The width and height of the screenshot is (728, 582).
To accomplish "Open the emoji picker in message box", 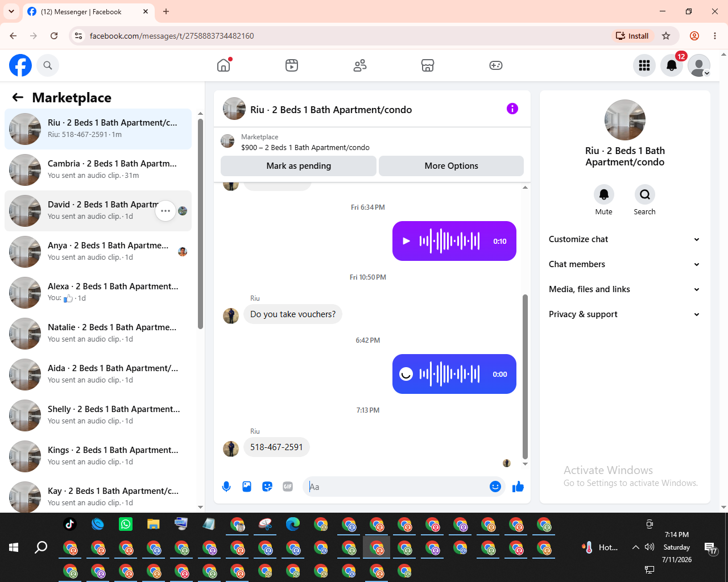I will [495, 487].
